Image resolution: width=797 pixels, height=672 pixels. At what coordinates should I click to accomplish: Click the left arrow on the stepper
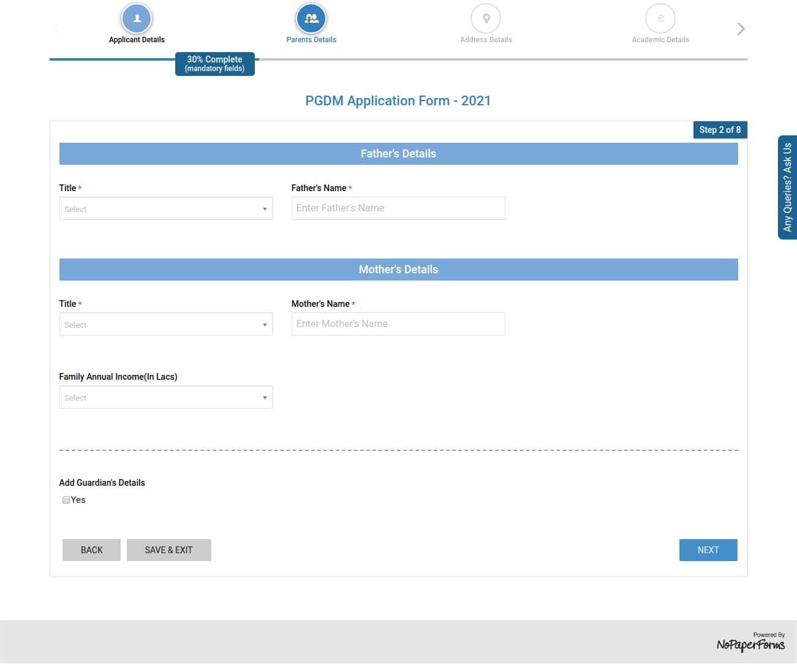[x=56, y=28]
